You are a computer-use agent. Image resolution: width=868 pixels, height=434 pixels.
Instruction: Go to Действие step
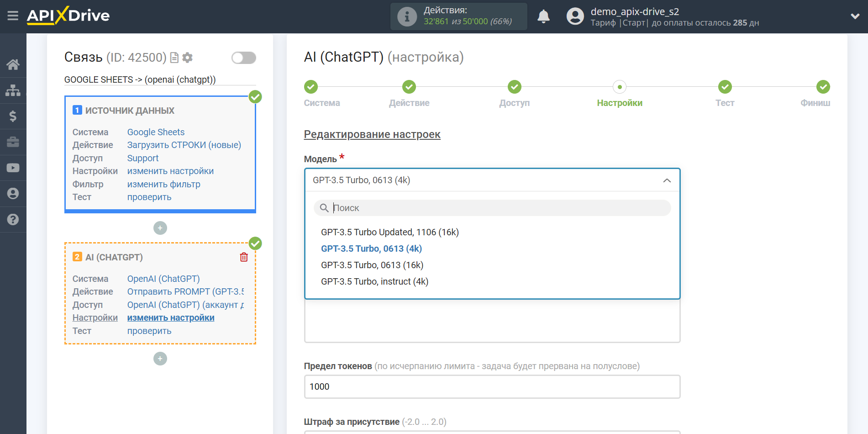pos(409,87)
